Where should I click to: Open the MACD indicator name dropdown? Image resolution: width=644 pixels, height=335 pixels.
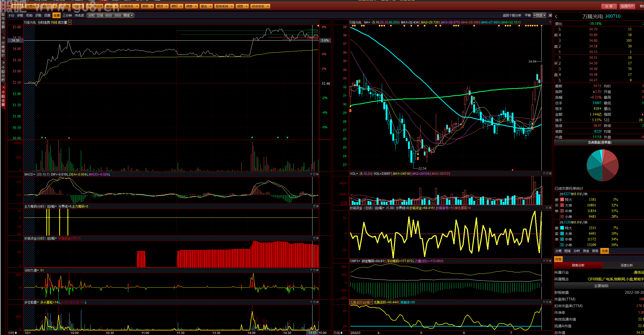pos(30,174)
